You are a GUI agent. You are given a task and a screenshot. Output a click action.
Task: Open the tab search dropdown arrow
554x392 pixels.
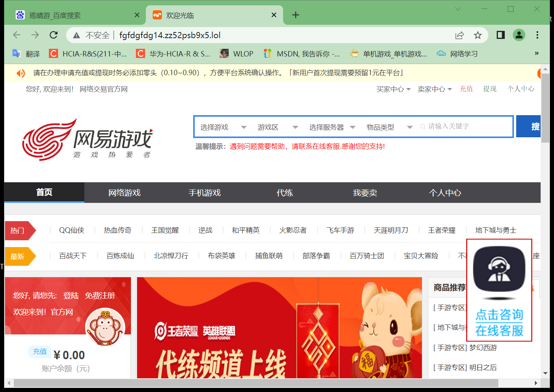point(458,9)
